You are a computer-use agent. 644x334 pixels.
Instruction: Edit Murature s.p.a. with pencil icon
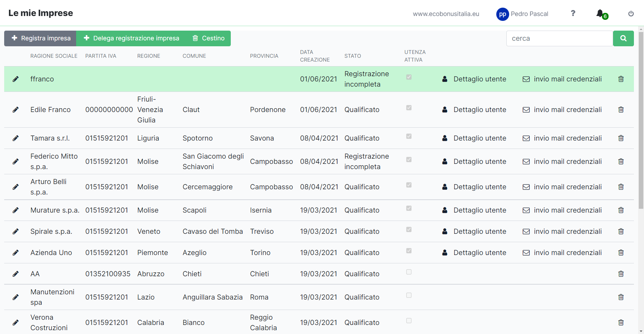(x=16, y=210)
